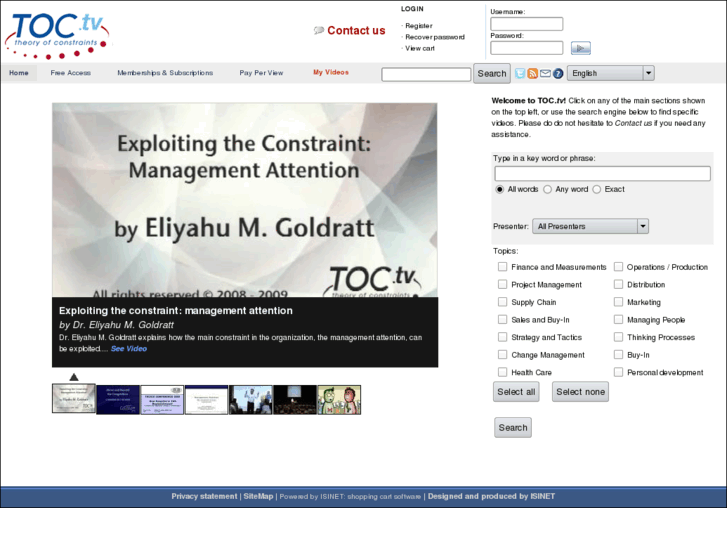The image size is (727, 545).
Task: Open the English language dropdown
Action: (x=611, y=73)
